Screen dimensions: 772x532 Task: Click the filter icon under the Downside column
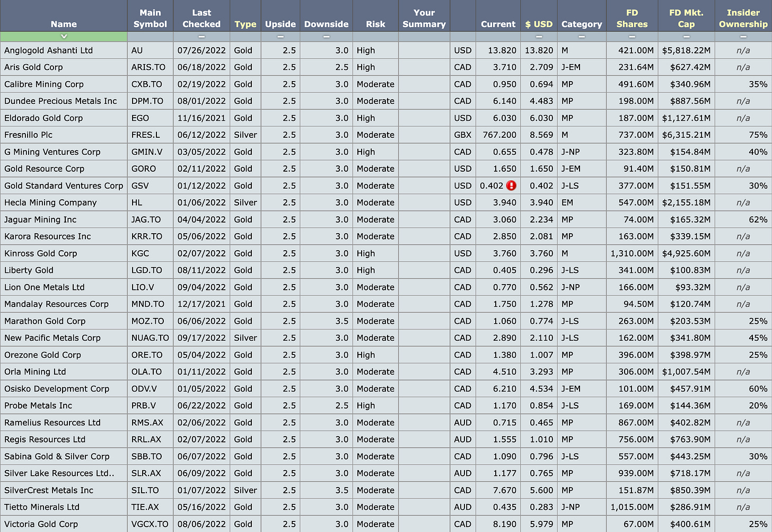[326, 37]
